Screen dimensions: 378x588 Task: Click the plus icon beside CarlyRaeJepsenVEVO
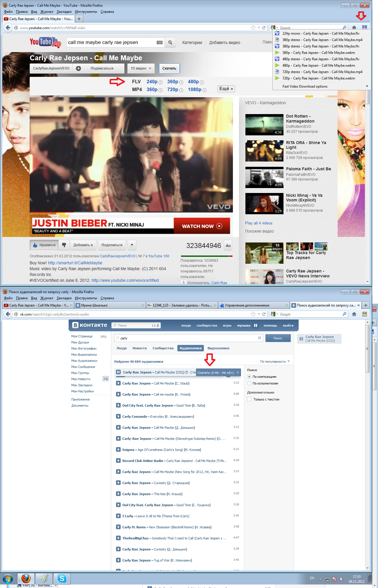pyautogui.click(x=78, y=68)
